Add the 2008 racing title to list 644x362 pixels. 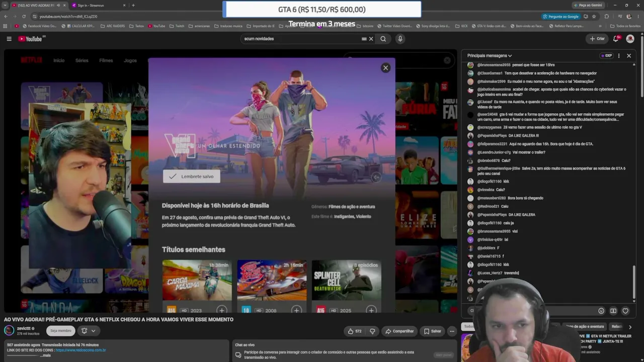[296, 310]
